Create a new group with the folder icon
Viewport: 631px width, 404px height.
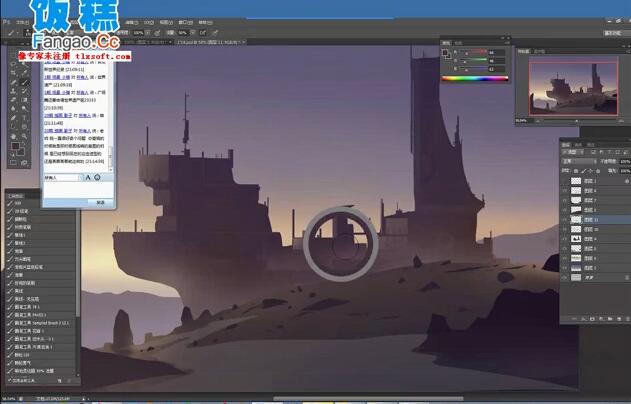[610, 319]
